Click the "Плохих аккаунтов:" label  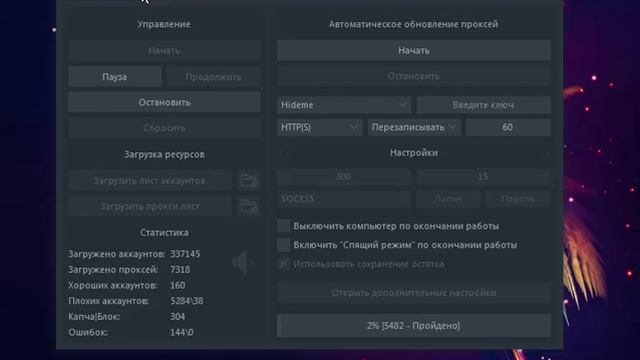[x=109, y=301]
